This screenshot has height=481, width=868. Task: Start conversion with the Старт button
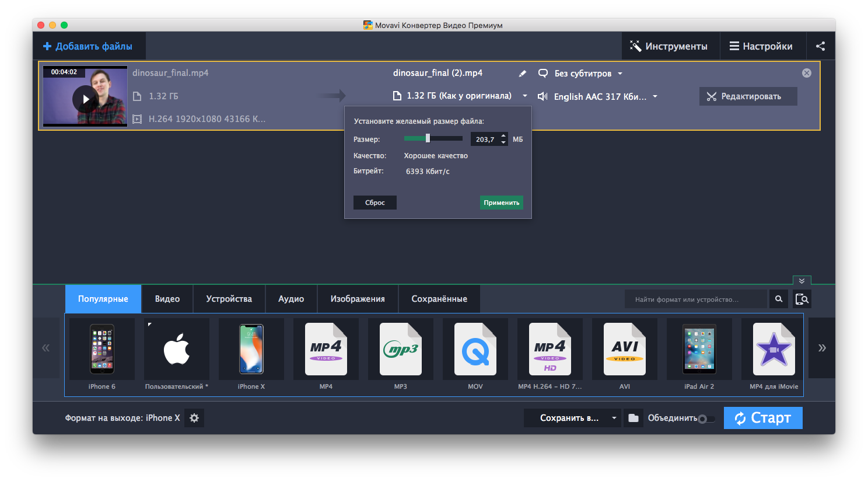coord(763,418)
